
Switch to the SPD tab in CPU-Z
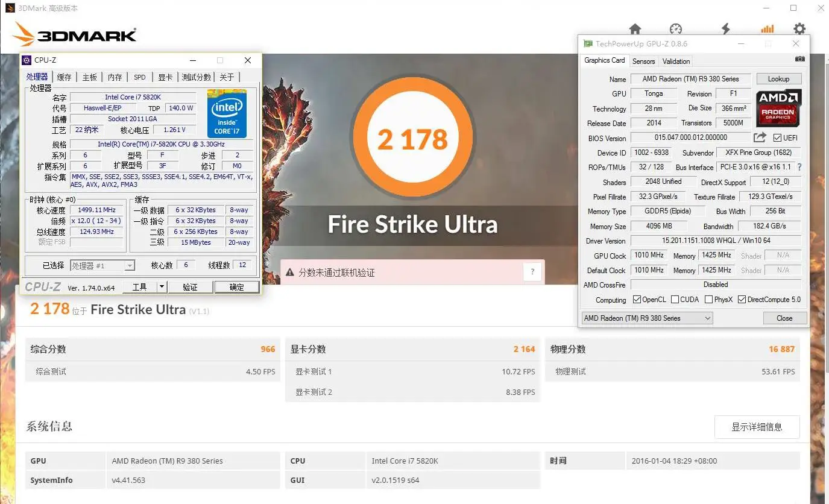(140, 77)
